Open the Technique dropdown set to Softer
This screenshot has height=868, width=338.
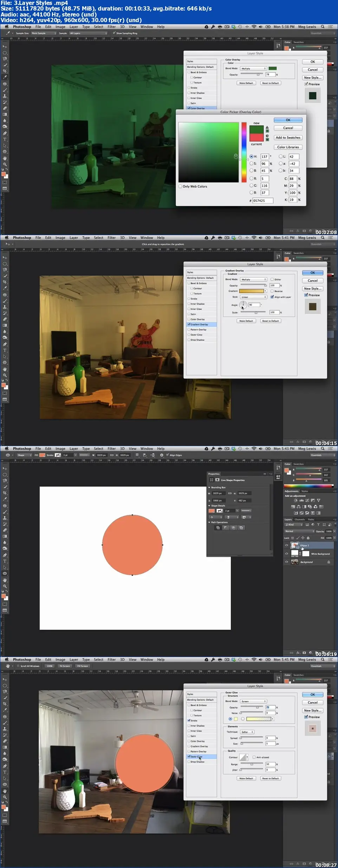247,732
